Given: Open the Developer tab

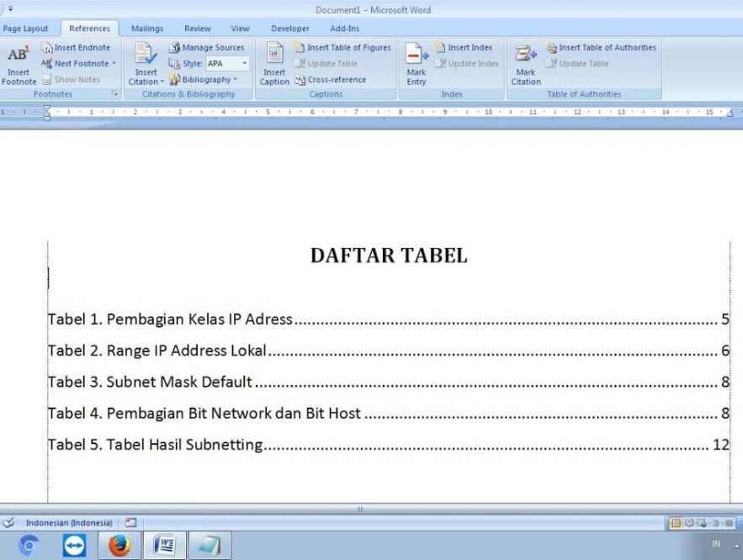Looking at the screenshot, I should tap(290, 29).
